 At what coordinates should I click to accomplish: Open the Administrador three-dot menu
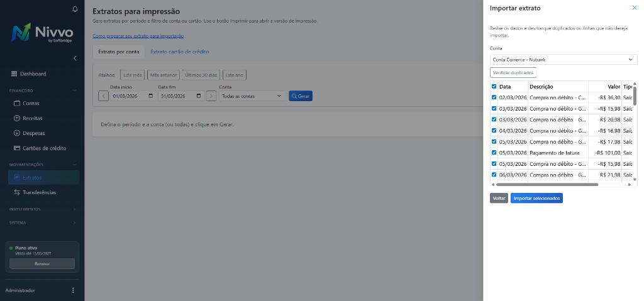click(73, 290)
